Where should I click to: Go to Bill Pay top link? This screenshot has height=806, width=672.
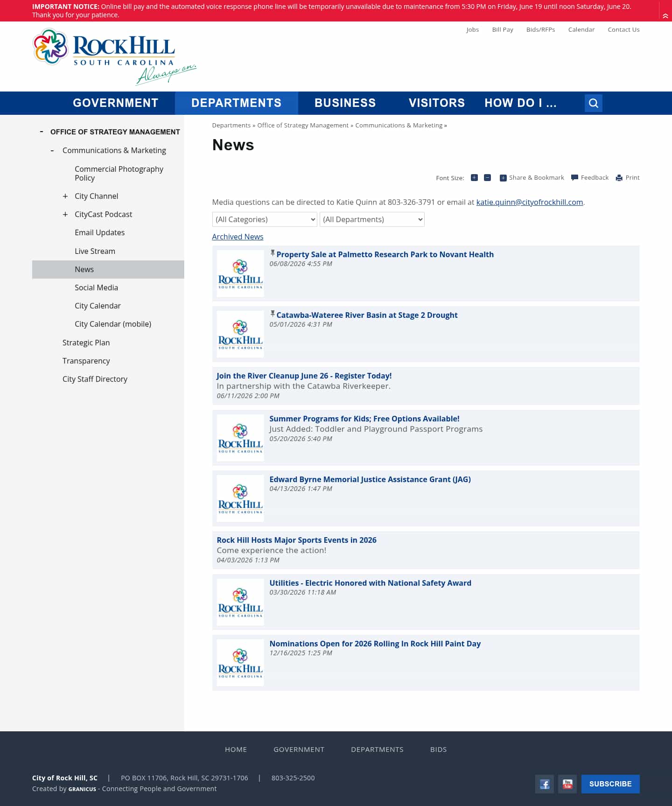(x=503, y=29)
